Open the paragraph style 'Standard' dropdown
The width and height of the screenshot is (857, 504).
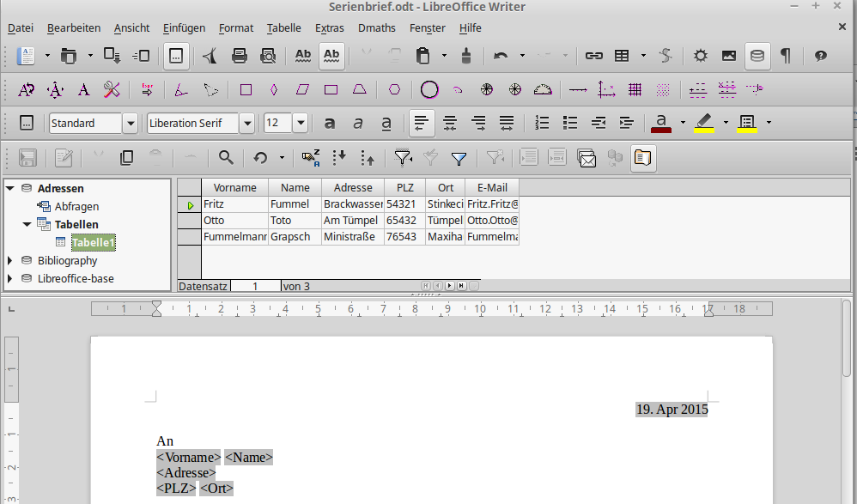coord(131,123)
